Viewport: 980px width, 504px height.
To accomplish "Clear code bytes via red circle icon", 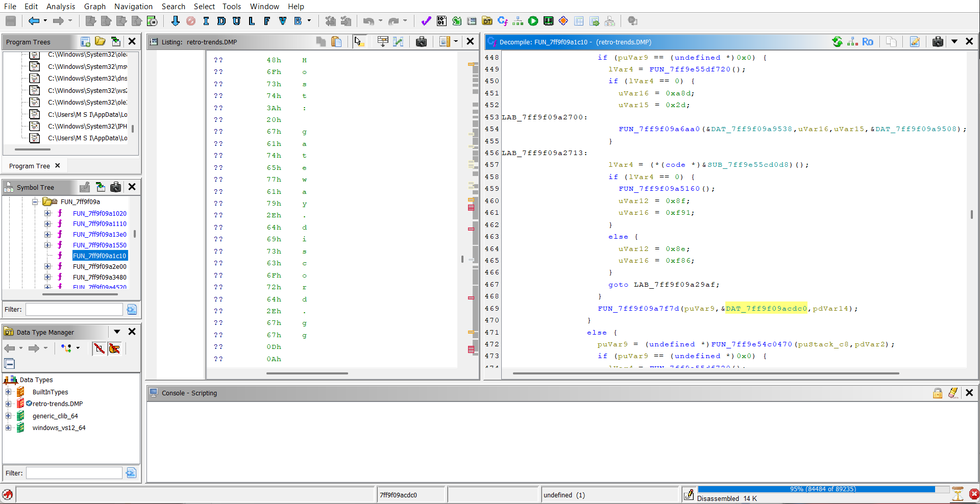I will coord(191,21).
